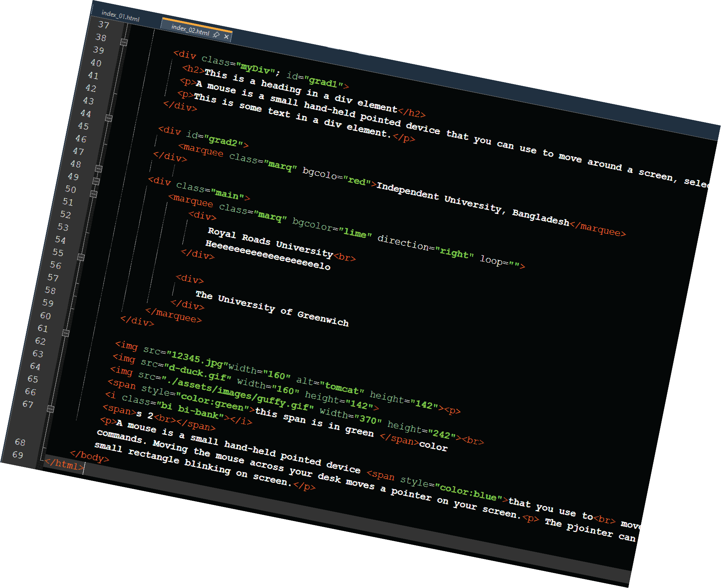Collapse the fold marker at line 61
Viewport: 721px width, 588px height.
pyautogui.click(x=66, y=333)
